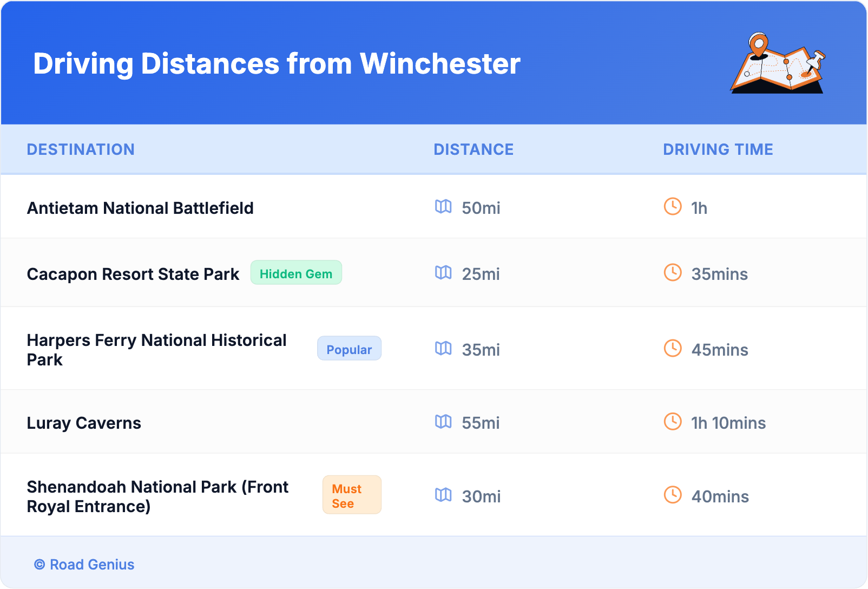Click the clock icon beside 40mins

point(673,495)
